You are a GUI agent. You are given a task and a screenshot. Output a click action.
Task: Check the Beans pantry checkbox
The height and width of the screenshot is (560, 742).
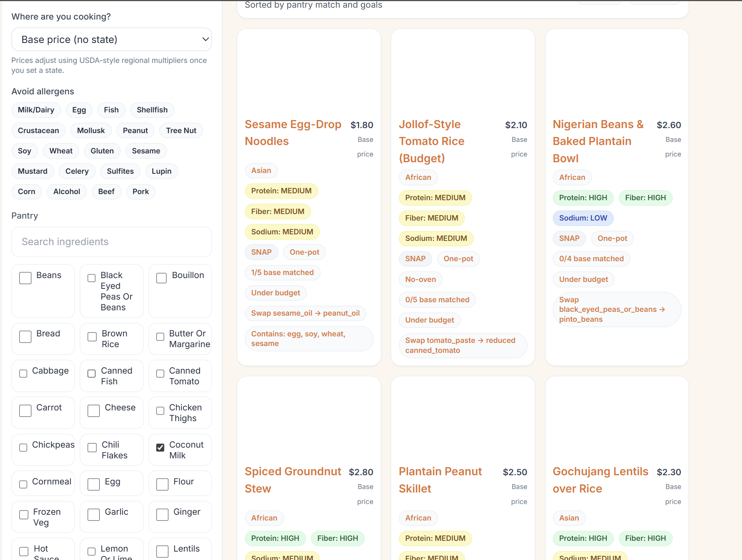coord(25,278)
